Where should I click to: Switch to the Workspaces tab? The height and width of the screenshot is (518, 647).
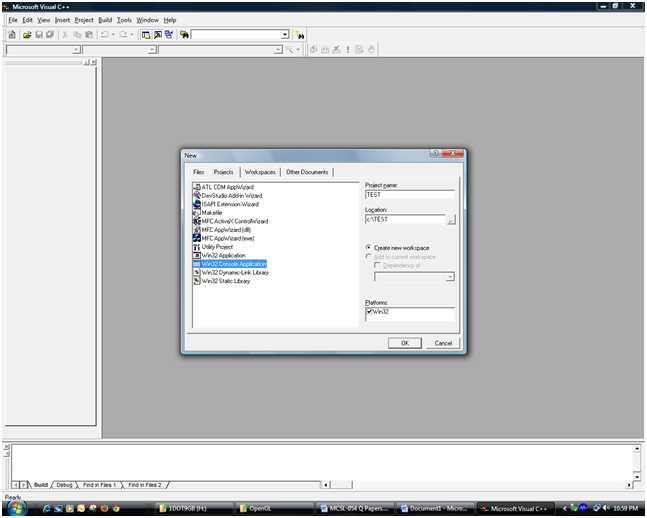(x=259, y=172)
